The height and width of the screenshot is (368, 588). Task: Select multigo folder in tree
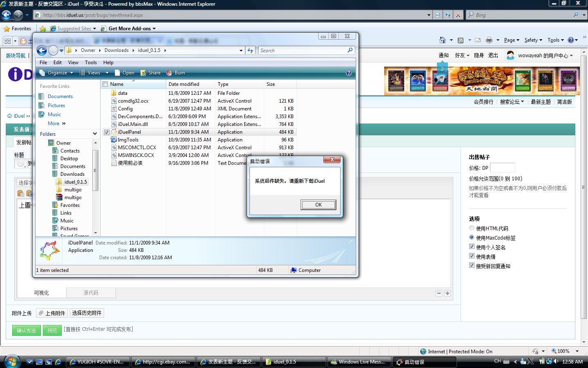pos(73,189)
